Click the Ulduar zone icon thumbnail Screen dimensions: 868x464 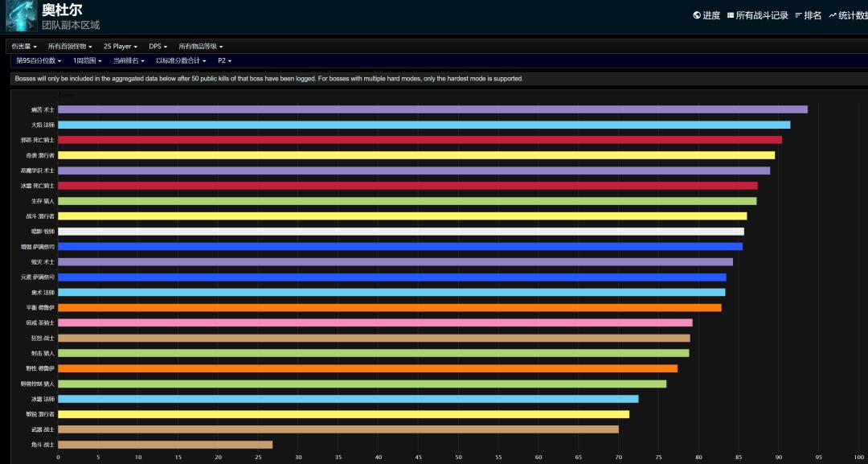22,15
